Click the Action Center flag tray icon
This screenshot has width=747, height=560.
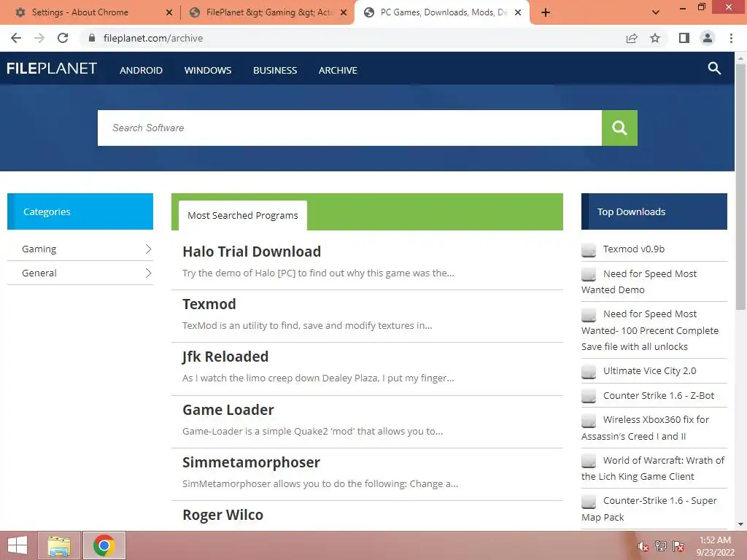[678, 546]
